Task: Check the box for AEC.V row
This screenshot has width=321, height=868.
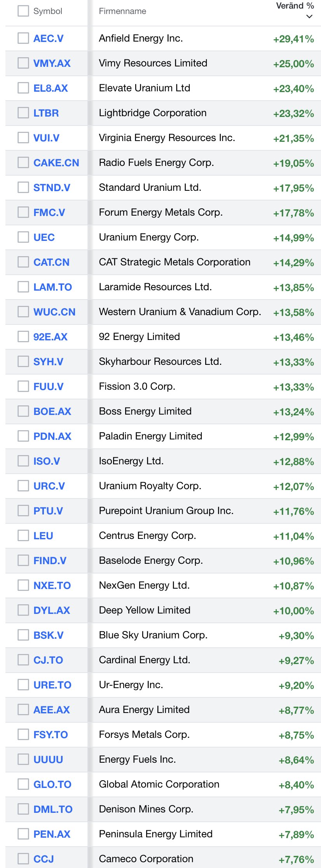Action: (23, 38)
